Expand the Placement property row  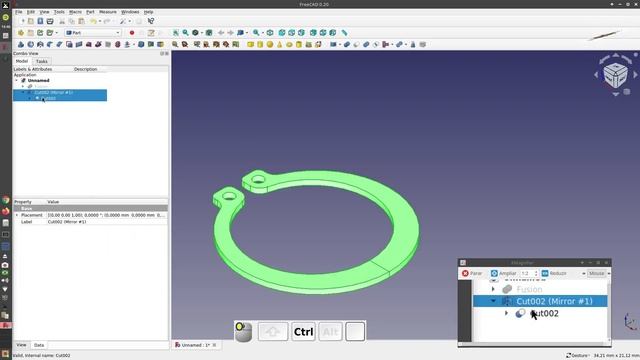pos(17,215)
